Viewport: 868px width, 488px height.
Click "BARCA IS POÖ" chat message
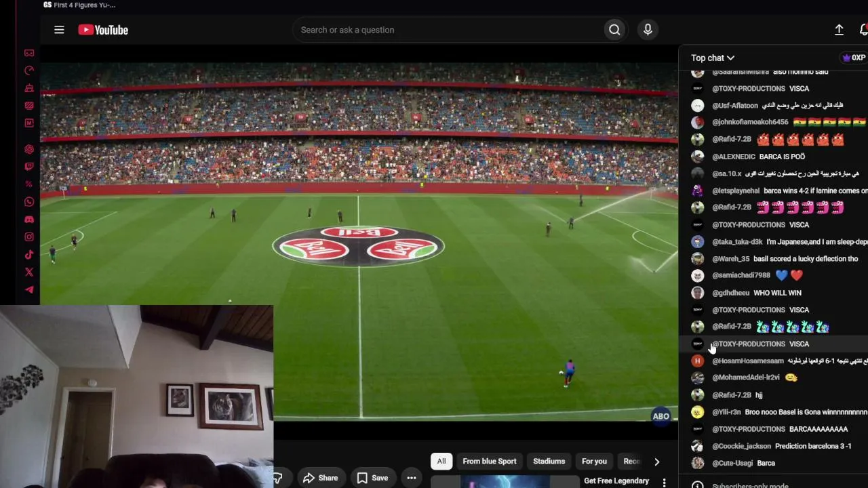tap(782, 157)
